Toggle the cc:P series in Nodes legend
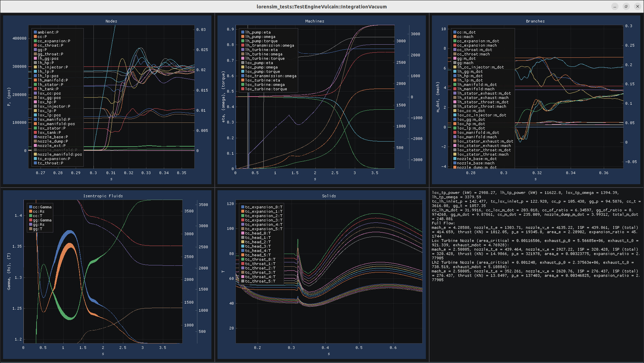The height and width of the screenshot is (363, 644). tap(42, 37)
